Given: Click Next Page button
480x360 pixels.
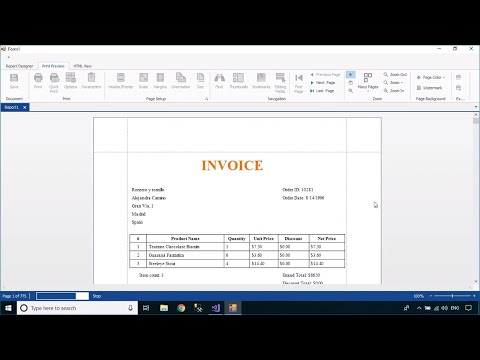Looking at the screenshot, I should (323, 83).
